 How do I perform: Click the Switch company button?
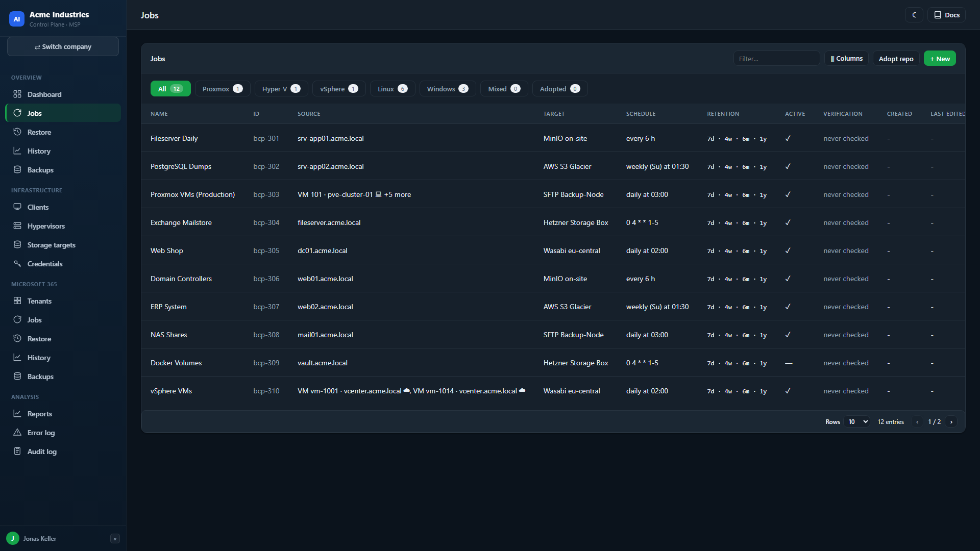click(x=63, y=46)
